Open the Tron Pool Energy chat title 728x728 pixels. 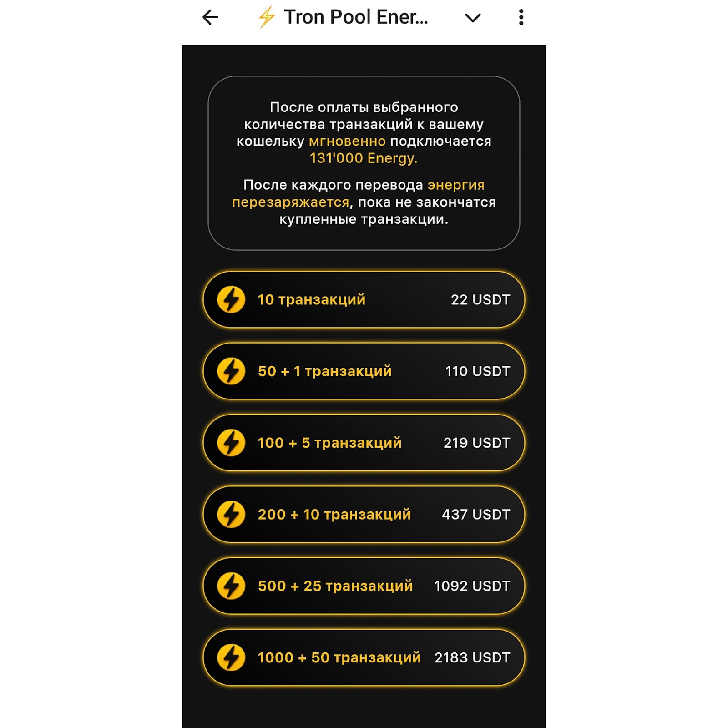pos(357,17)
